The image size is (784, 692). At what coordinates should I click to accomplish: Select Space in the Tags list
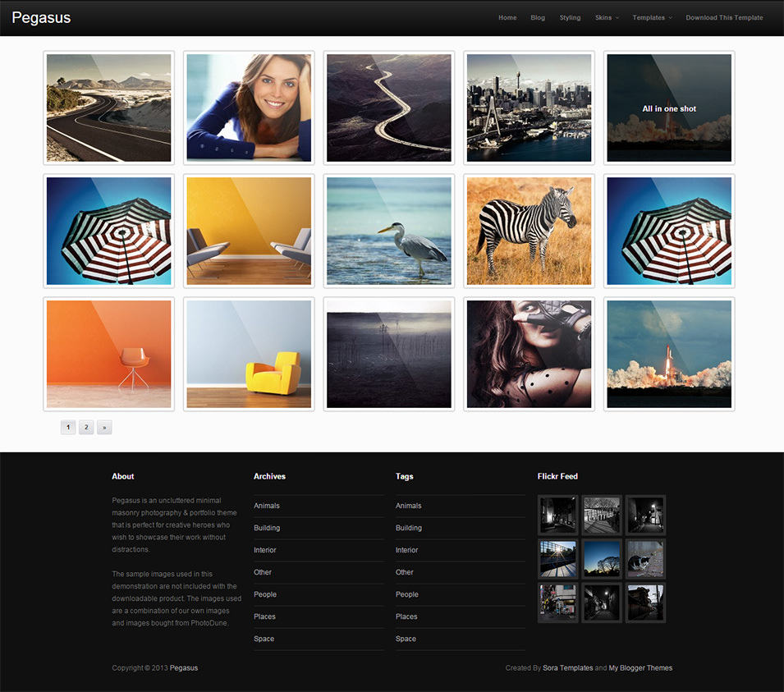point(406,639)
